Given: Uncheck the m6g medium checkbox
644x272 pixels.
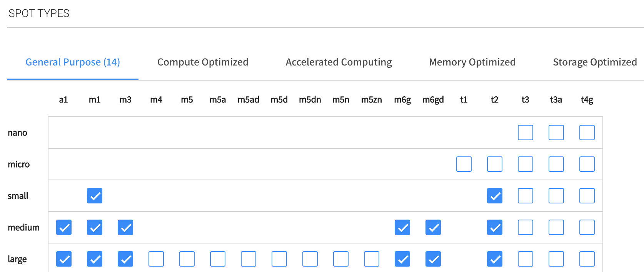Looking at the screenshot, I should (x=402, y=227).
